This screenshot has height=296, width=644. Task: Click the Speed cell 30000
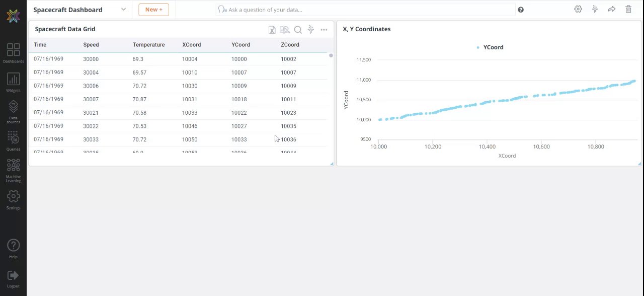[91, 59]
